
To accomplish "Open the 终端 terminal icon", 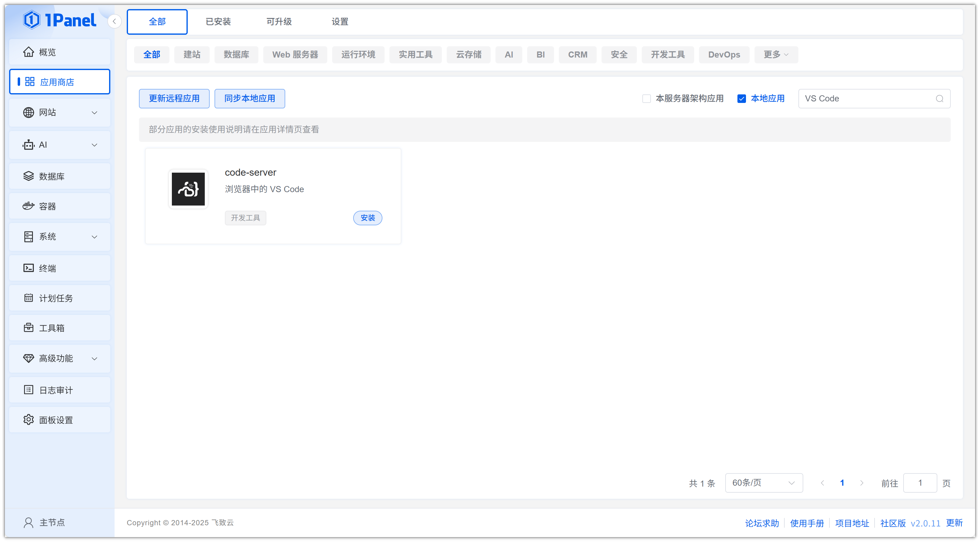I will click(x=29, y=268).
